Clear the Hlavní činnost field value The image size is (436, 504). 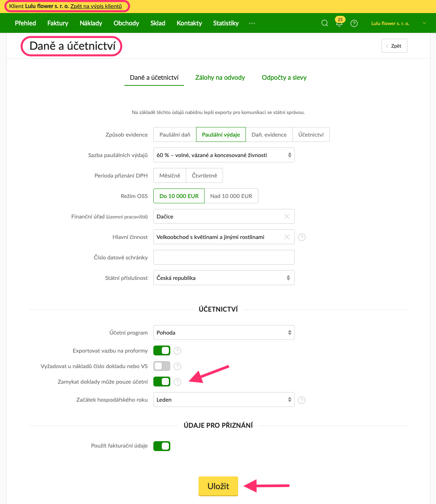tap(287, 237)
